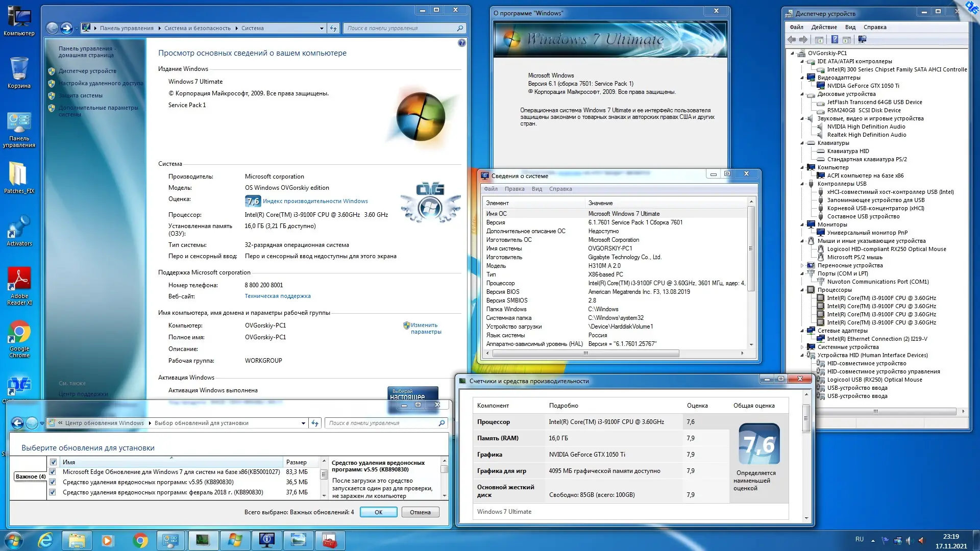This screenshot has height=551, width=980.
Task: Click Индекс производительности Windows link
Action: coord(315,201)
